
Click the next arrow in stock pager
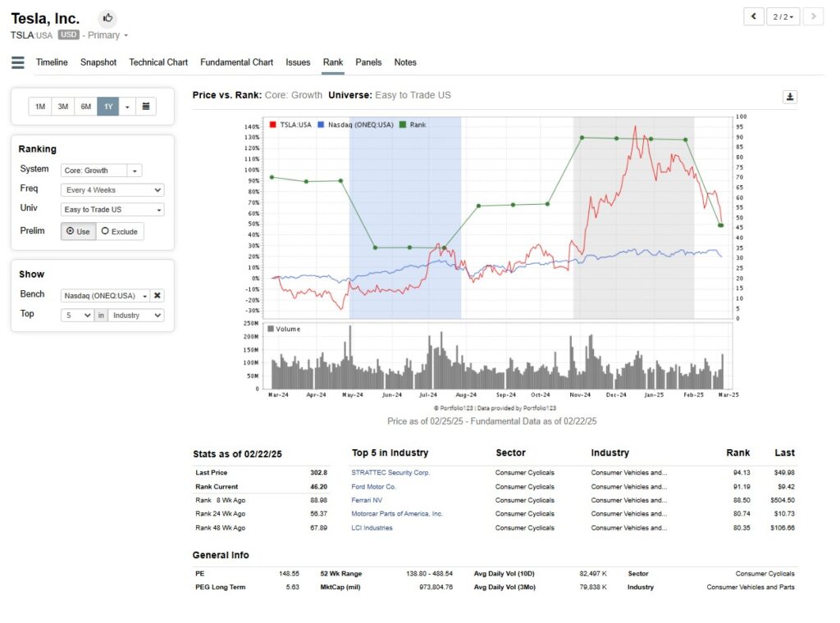(813, 16)
